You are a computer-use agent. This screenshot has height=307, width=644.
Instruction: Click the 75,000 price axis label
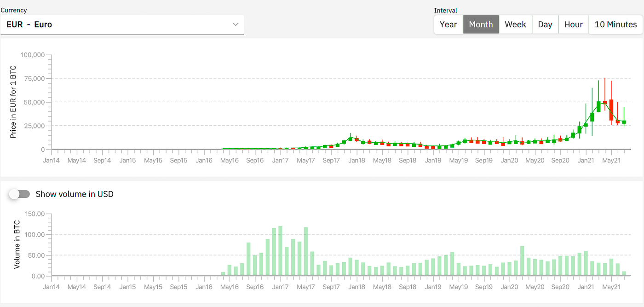(x=34, y=78)
